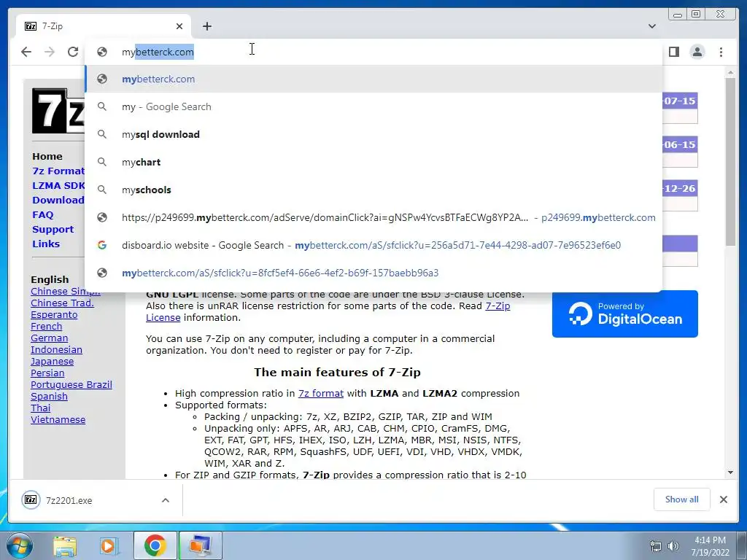Click the volume speaker tray icon
The image size is (747, 560).
(673, 545)
